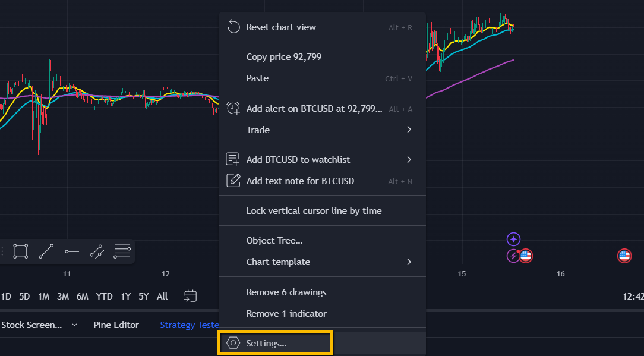The width and height of the screenshot is (644, 356).
Task: Expand the Trade submenu
Action: [321, 130]
